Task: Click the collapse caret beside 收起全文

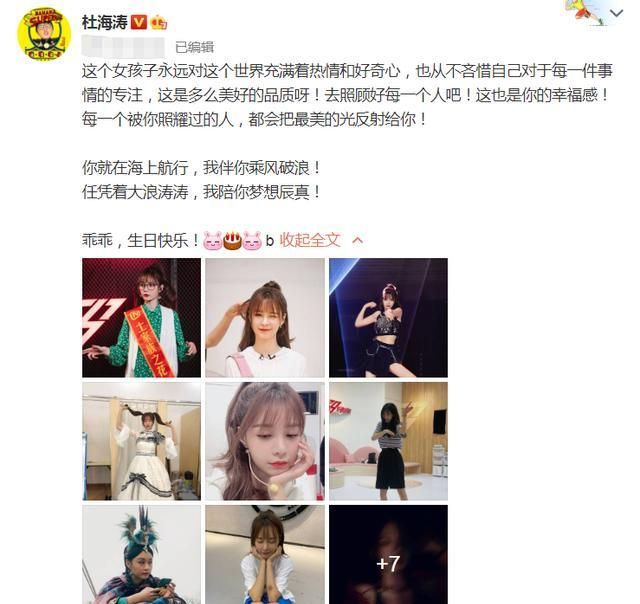Action: (358, 240)
